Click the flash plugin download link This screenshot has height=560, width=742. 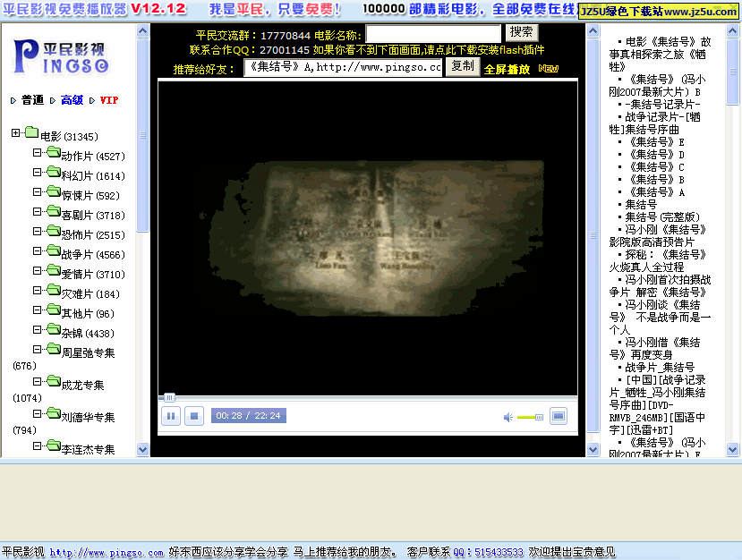[x=428, y=50]
